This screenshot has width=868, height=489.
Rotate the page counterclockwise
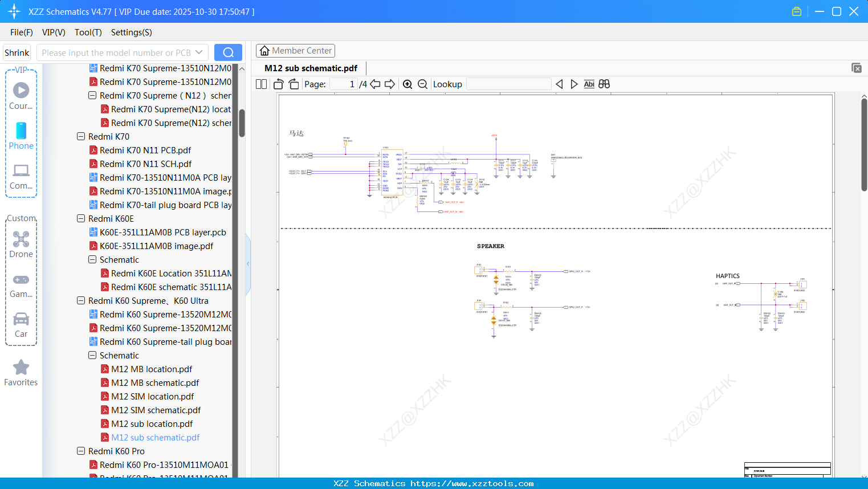coord(278,84)
